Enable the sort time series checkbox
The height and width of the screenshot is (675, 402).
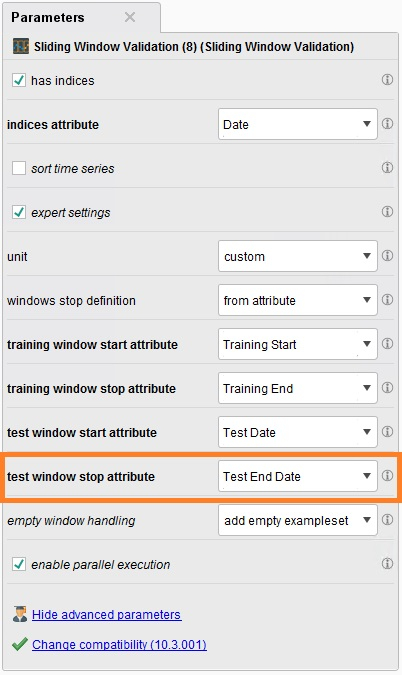coord(19,168)
